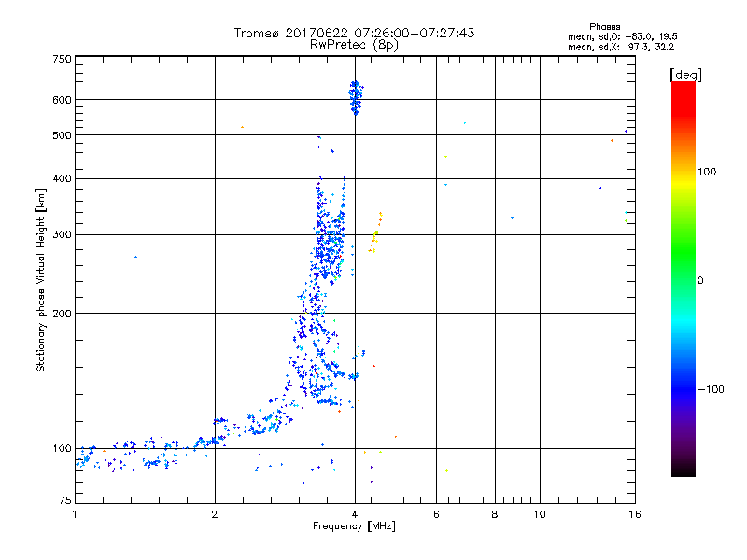747x560 pixels.
Task: Click the colorbar tick label '100'
Action: (707, 172)
